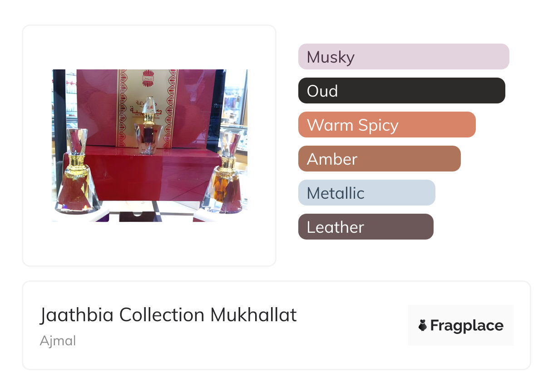Click the crystal cap of the left bottle

(x=78, y=141)
